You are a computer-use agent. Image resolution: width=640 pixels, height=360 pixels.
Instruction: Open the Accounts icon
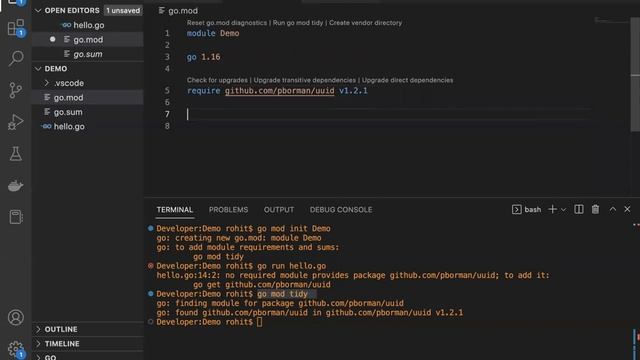[x=16, y=318]
